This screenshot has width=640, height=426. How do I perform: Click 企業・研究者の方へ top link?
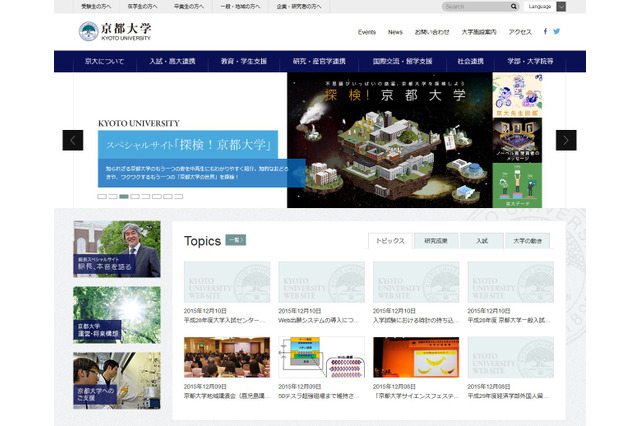point(299,7)
